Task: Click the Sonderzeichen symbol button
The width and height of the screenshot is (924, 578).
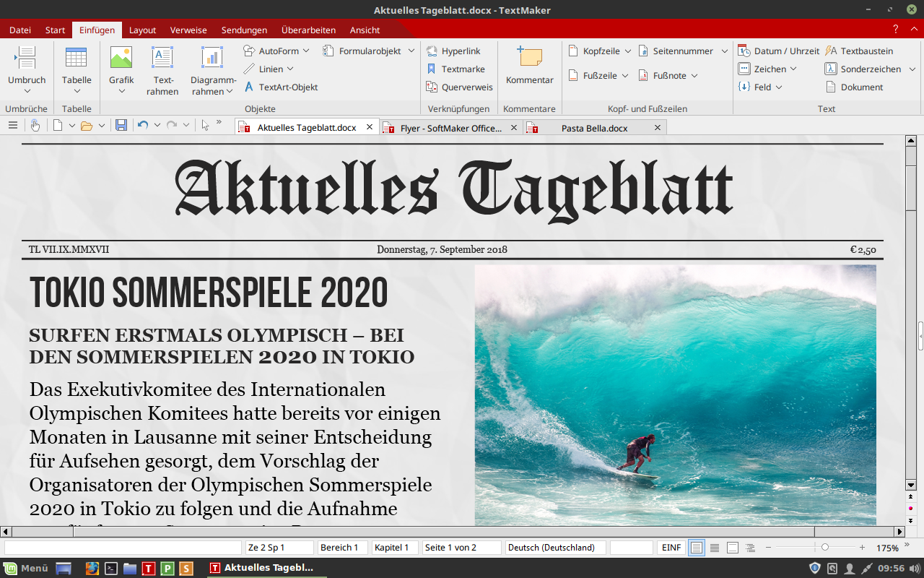Action: 863,69
